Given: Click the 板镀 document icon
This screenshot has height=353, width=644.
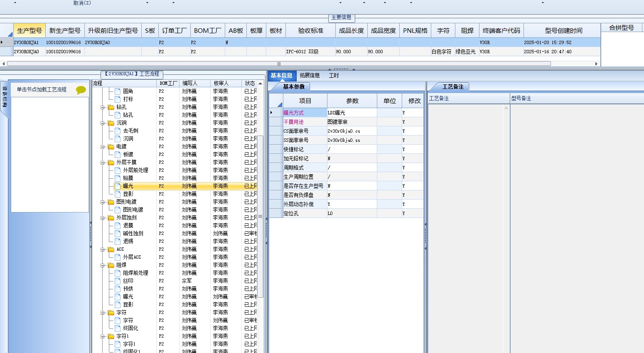Looking at the screenshot, I should click(x=118, y=154).
